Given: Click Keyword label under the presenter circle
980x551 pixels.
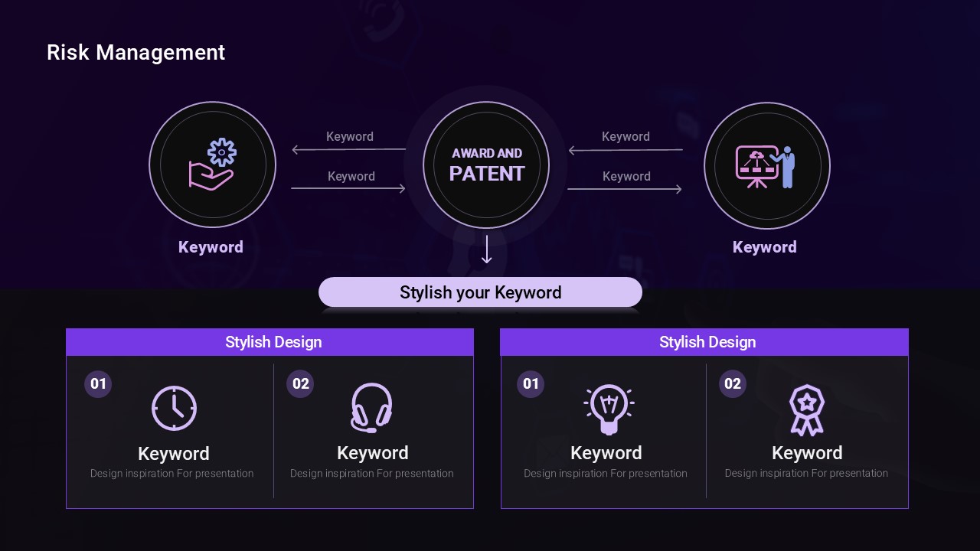Looking at the screenshot, I should [x=765, y=247].
